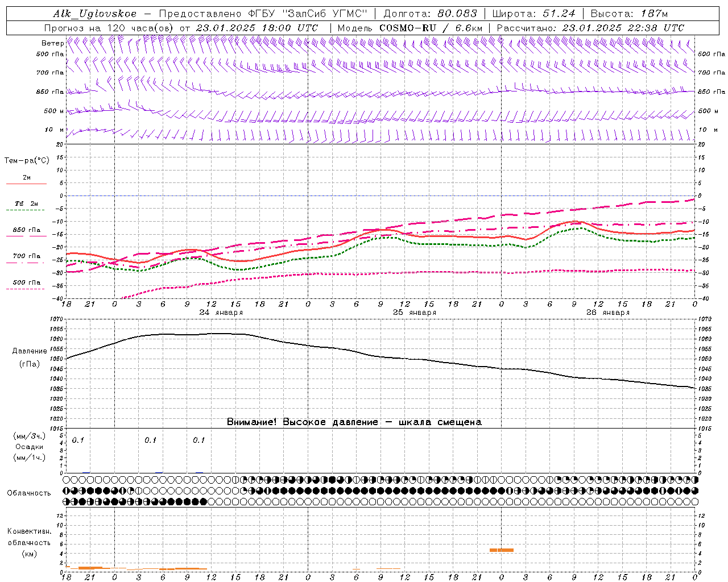
Task: Click the 500 м wind level label on the left
Action: click(x=54, y=111)
